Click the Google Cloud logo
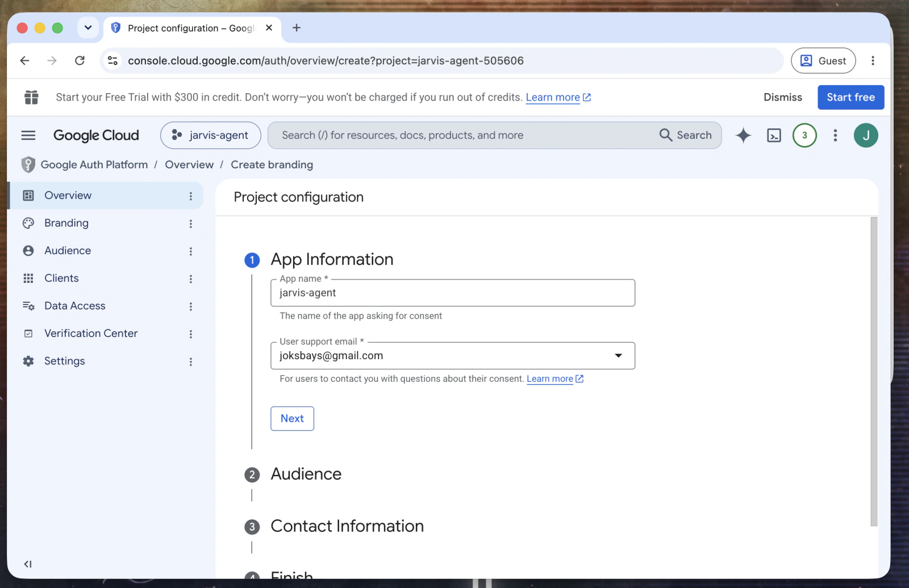The image size is (909, 588). click(x=96, y=135)
